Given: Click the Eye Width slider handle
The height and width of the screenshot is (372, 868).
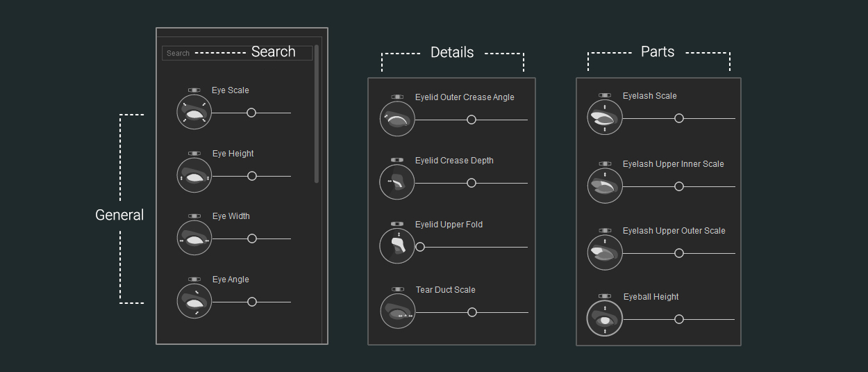Looking at the screenshot, I should [252, 238].
